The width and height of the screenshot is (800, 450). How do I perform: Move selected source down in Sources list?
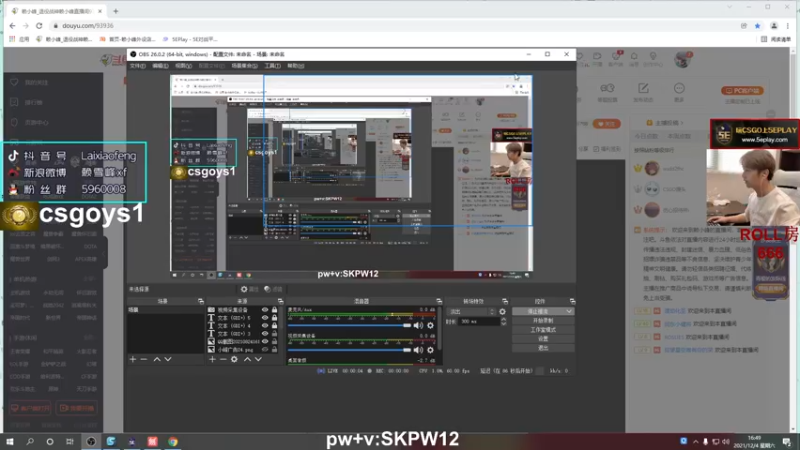point(259,359)
